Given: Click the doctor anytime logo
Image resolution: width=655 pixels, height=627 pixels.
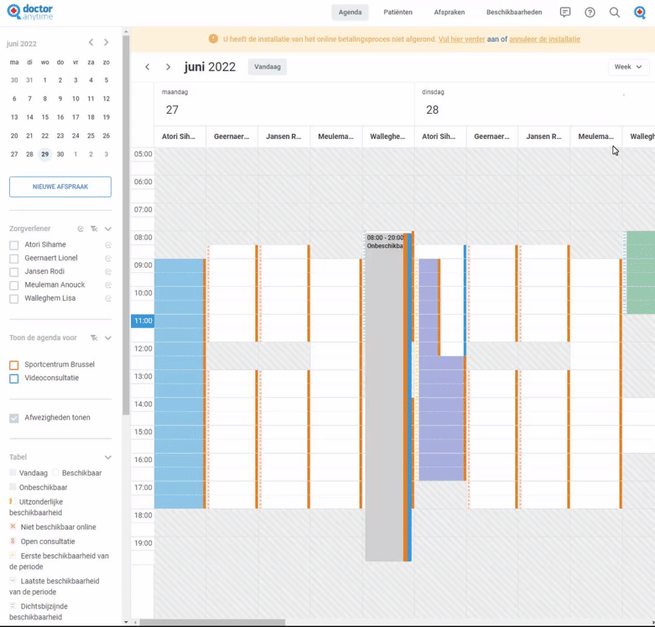Looking at the screenshot, I should (30, 12).
